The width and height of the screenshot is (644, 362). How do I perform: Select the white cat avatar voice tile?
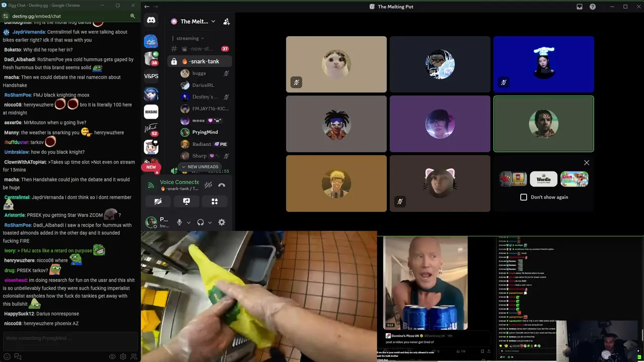[x=336, y=64]
